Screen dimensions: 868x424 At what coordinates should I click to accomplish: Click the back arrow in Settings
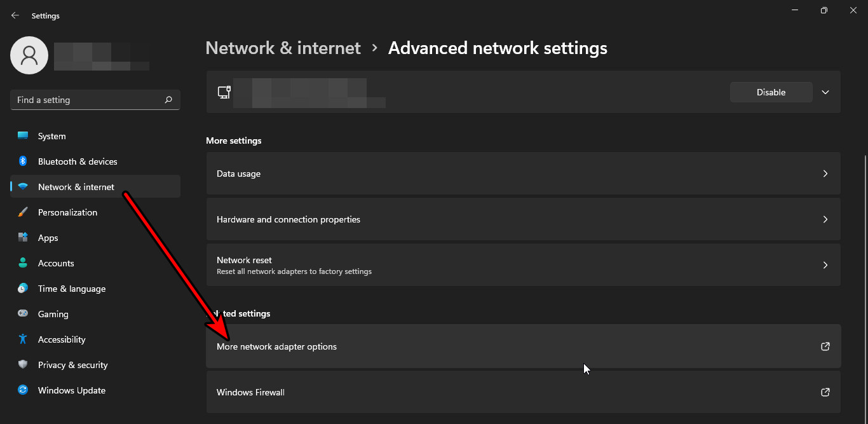coord(15,15)
